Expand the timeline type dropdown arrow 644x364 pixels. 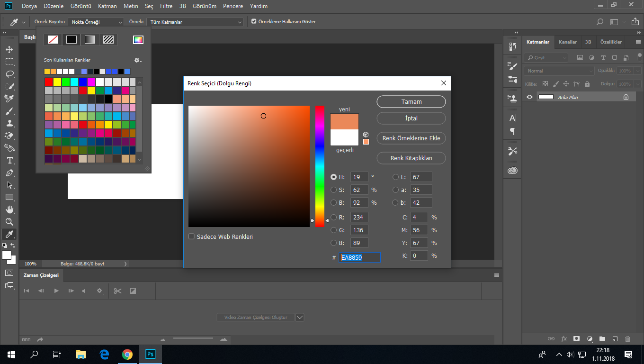coord(299,317)
